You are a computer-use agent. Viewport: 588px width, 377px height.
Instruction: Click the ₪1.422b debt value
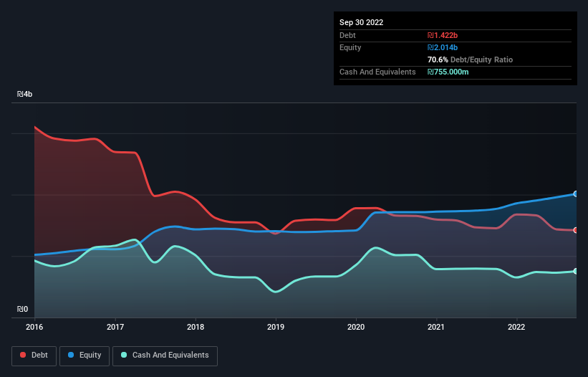(443, 35)
